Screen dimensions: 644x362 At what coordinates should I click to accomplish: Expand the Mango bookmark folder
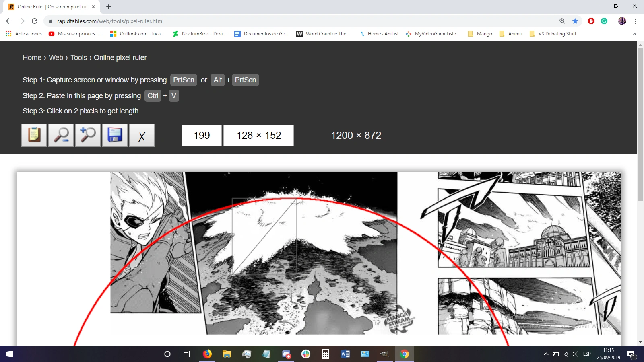[480, 34]
